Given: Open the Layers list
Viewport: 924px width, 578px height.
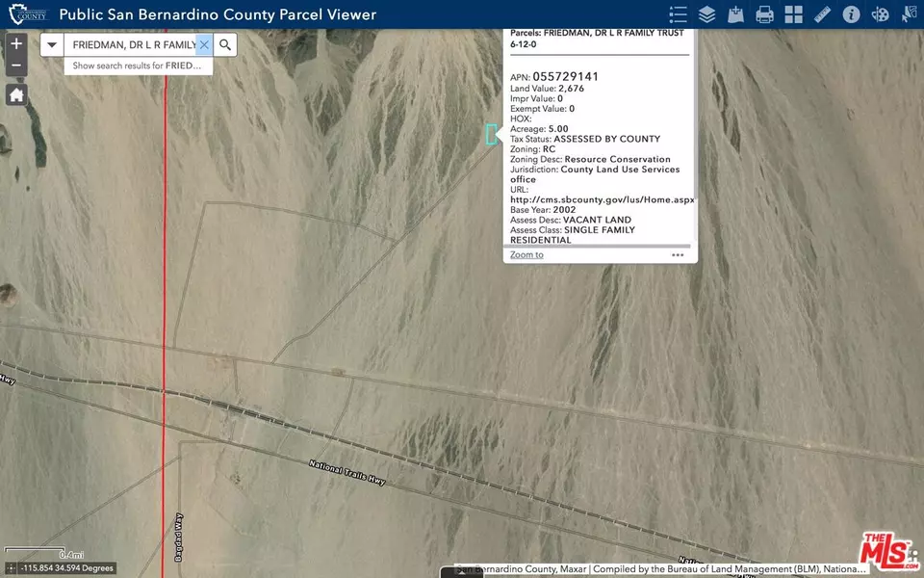Looking at the screenshot, I should click(x=706, y=14).
